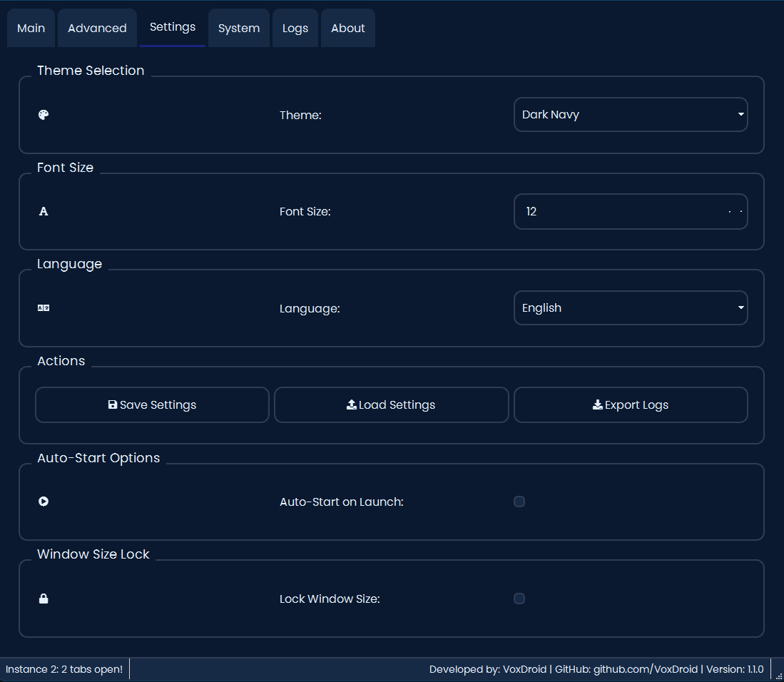Click the Export Logs button
The image size is (784, 682).
(631, 404)
